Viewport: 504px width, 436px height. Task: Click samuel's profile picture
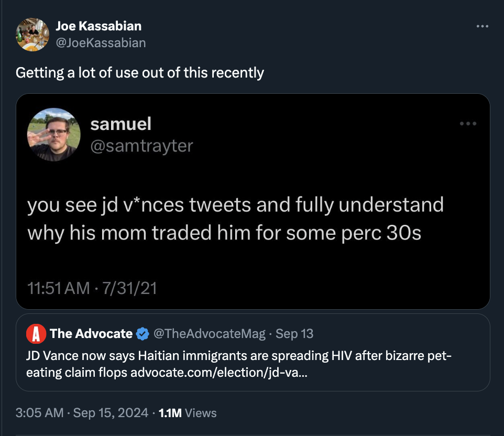click(x=53, y=135)
